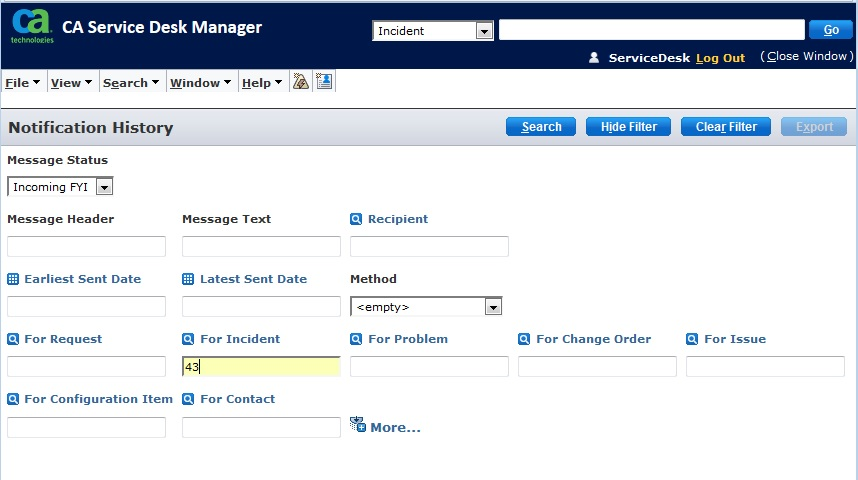The image size is (858, 480).
Task: Click the For Request label link
Action: (x=63, y=339)
